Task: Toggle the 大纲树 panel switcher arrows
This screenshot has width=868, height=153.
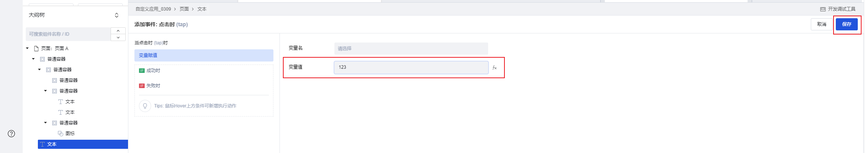Action: pos(116,15)
